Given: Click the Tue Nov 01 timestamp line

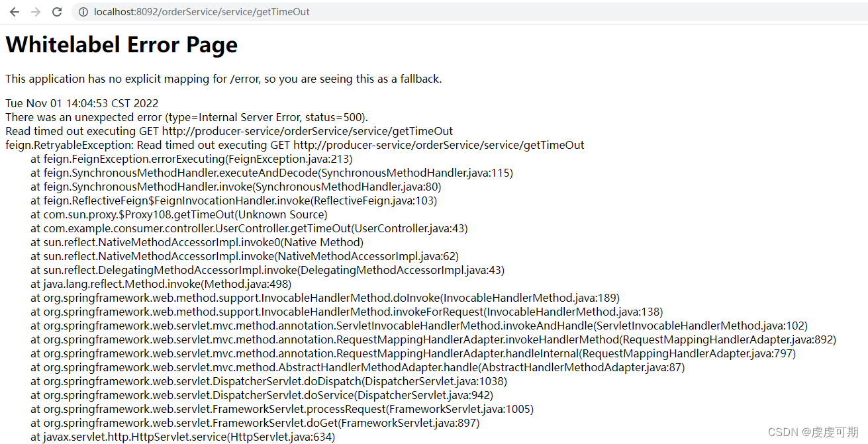Looking at the screenshot, I should click(82, 103).
